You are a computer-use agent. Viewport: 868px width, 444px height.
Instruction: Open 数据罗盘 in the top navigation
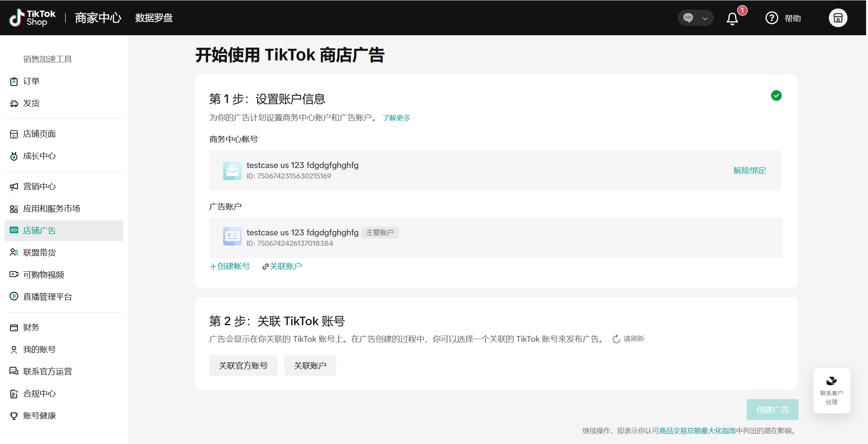pos(154,18)
